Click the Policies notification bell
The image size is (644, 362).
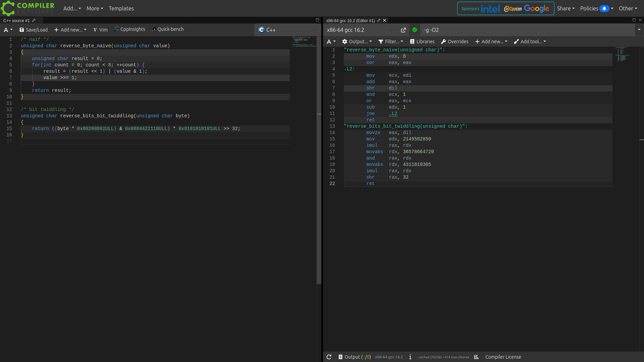click(x=604, y=9)
